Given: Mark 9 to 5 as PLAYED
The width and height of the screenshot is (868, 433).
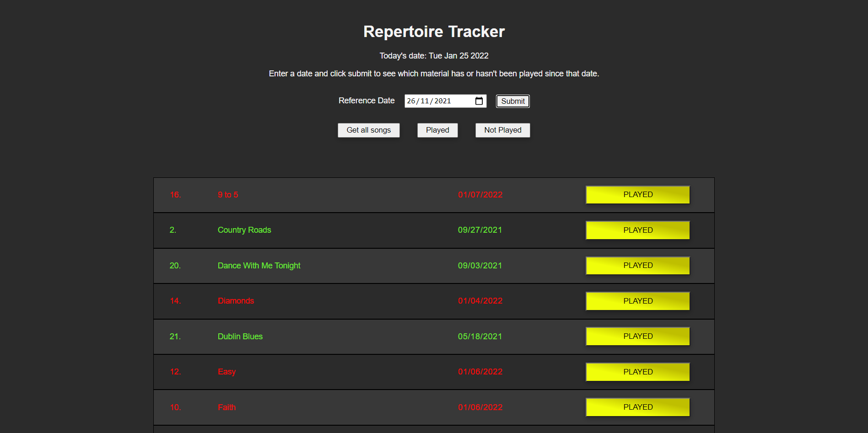Looking at the screenshot, I should pos(638,195).
